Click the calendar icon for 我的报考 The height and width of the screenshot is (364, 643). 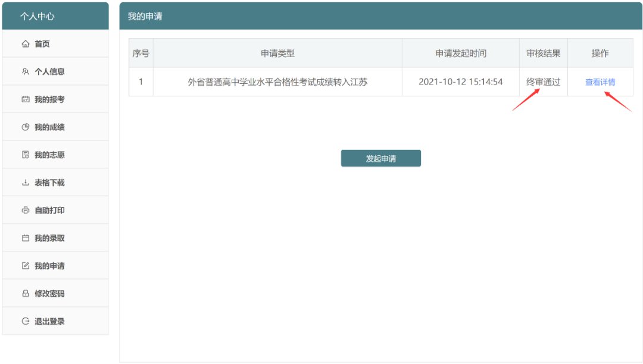pos(25,99)
